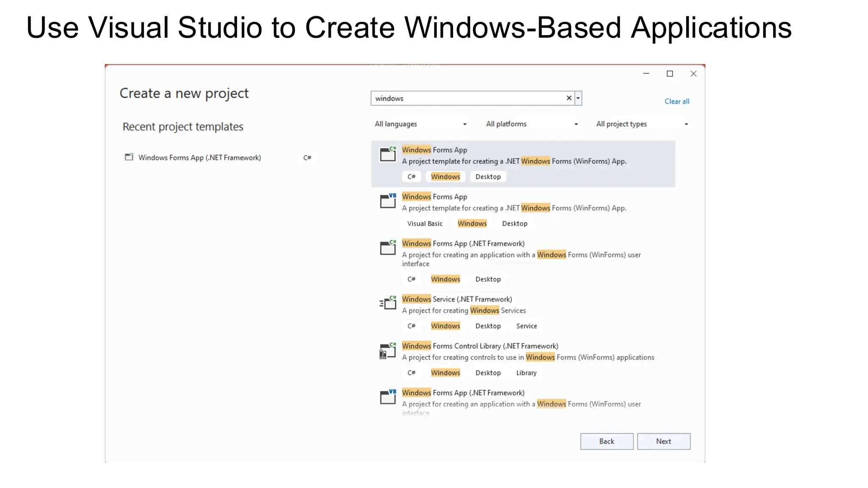The height and width of the screenshot is (488, 868).
Task: Click the Windows Forms Control Library icon
Action: 388,350
